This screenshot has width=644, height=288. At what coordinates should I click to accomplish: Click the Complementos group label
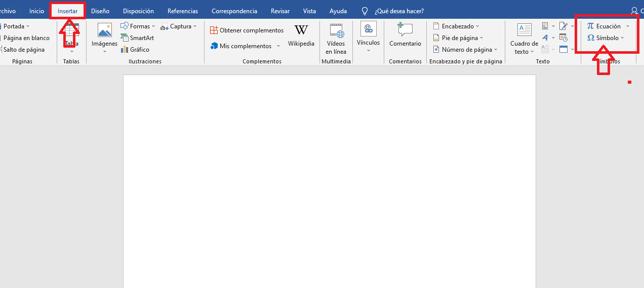pos(262,61)
